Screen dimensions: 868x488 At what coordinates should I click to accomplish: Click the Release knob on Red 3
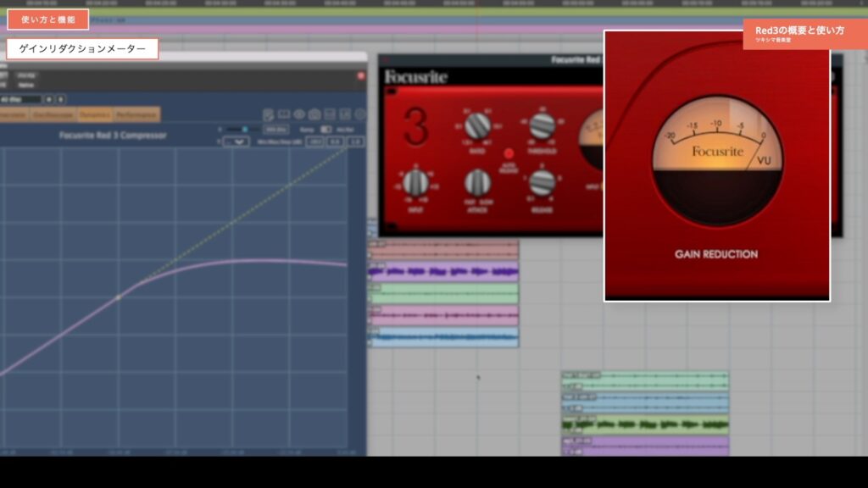pyautogui.click(x=542, y=183)
